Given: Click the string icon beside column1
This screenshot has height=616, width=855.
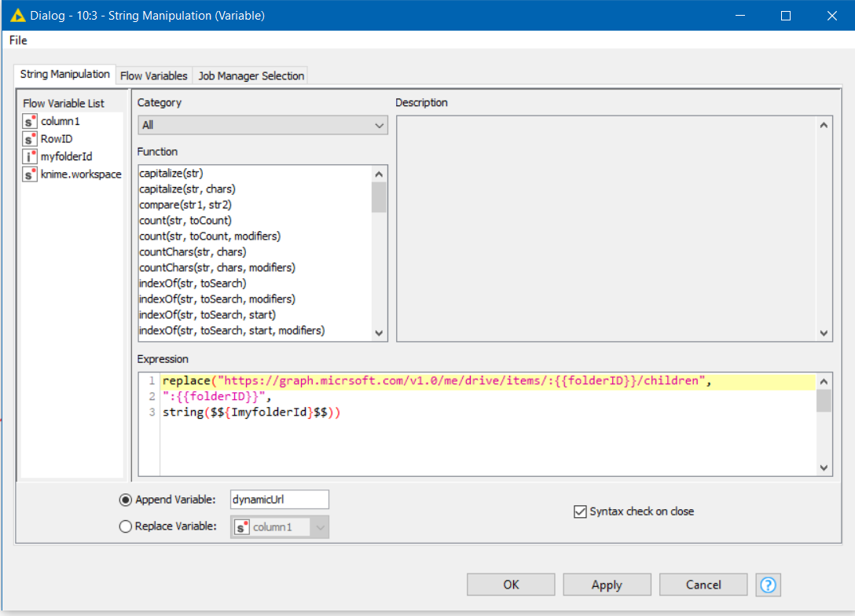Looking at the screenshot, I should [29, 121].
